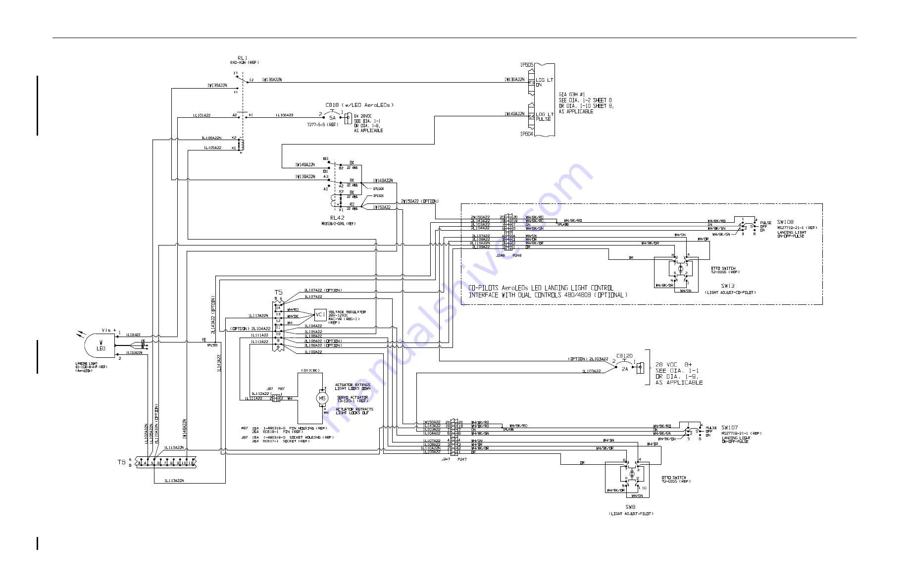Click the W LED landing light symbol
Screen dimensions: 909x588
(101, 345)
